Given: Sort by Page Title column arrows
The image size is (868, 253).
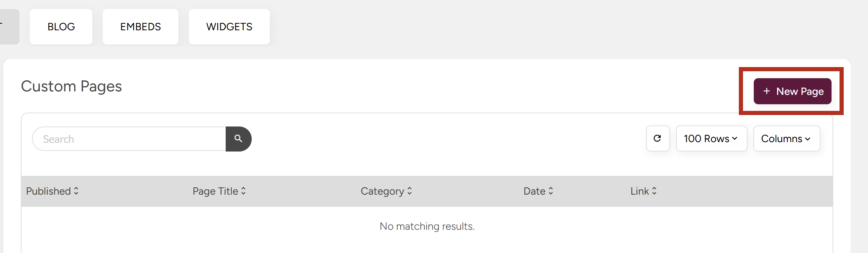Looking at the screenshot, I should (243, 191).
